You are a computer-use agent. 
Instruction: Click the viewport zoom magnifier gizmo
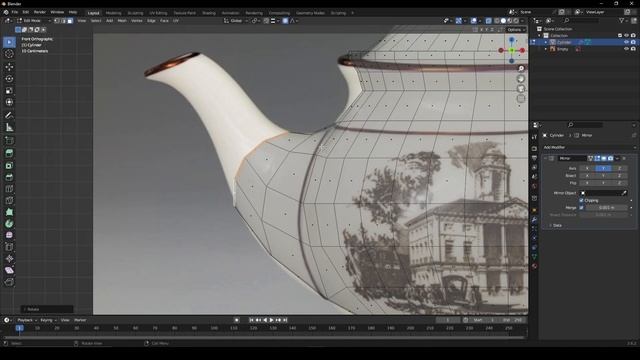pyautogui.click(x=521, y=69)
